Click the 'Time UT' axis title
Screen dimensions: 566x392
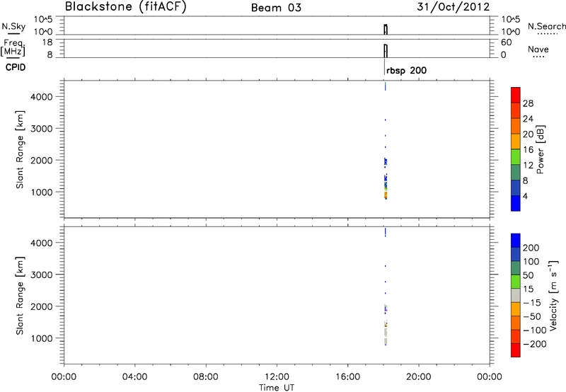(x=277, y=388)
